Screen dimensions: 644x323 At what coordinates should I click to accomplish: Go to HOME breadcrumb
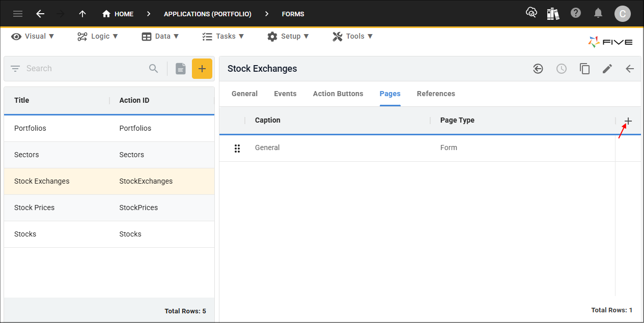coord(118,14)
